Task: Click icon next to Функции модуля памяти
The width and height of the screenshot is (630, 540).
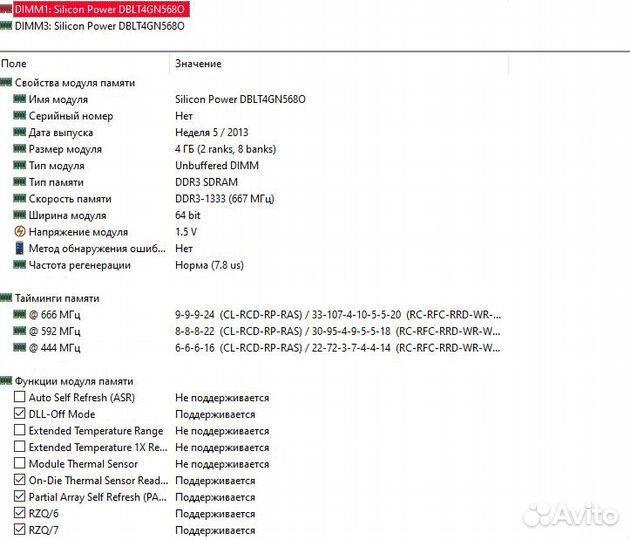Action: click(6, 381)
